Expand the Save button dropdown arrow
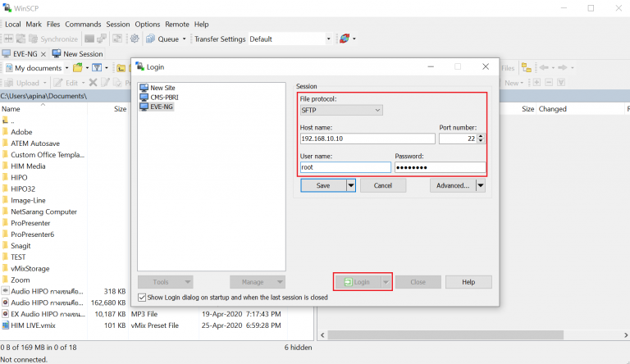Screen dimensions: 630x364 pos(351,186)
